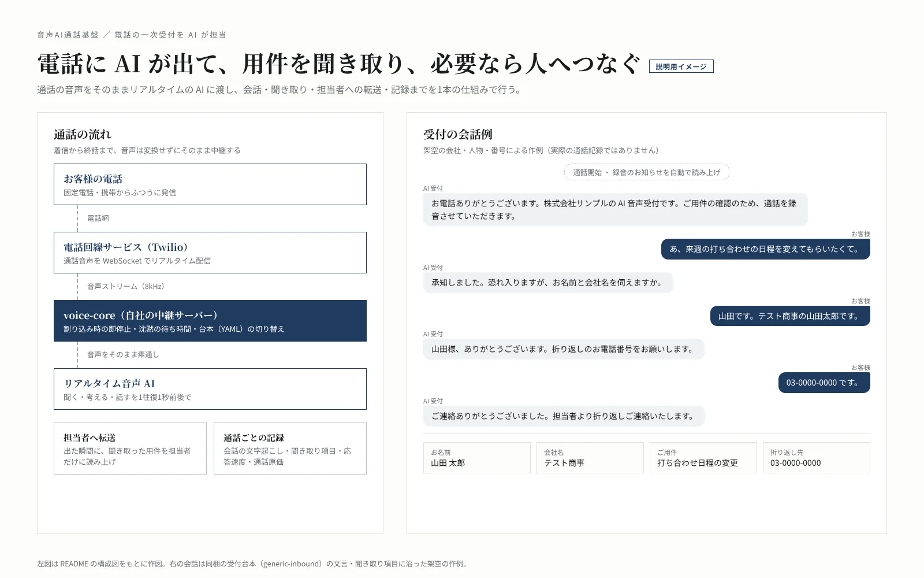Select the AI greeting bubble お電話ありがとうございます
This screenshot has height=578, width=924.
click(x=616, y=209)
